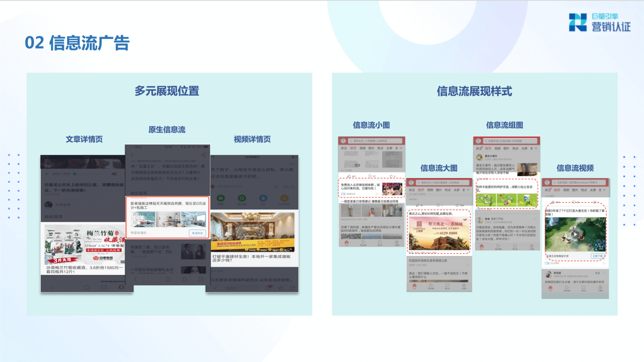Select the 热点 tab in the 信息流大图 phone
This screenshot has height=362, width=644.
click(447, 190)
